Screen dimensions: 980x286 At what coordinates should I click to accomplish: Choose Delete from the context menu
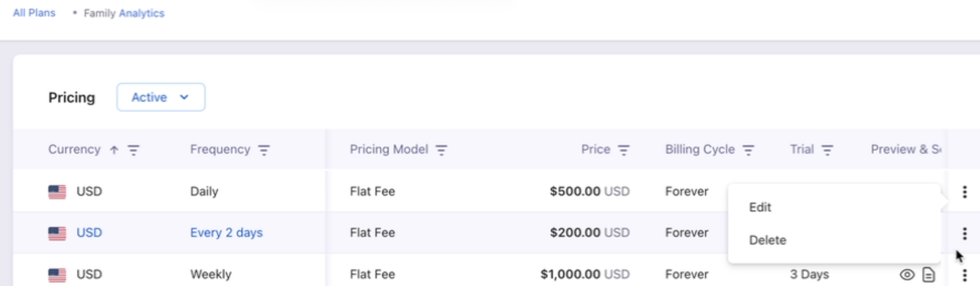pyautogui.click(x=767, y=240)
